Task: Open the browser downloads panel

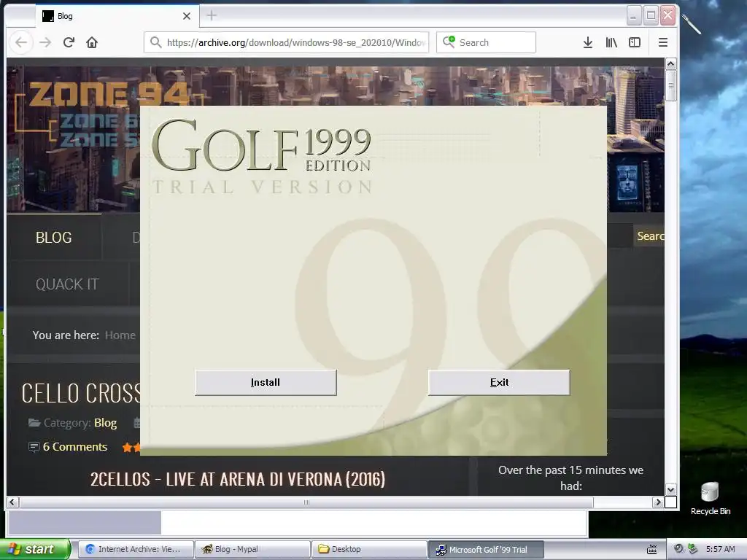Action: 588,42
